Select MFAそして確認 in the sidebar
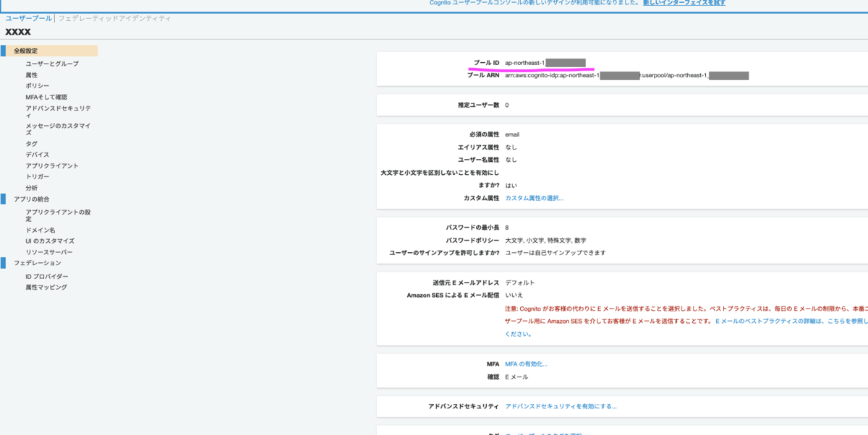The image size is (868, 435). click(46, 97)
